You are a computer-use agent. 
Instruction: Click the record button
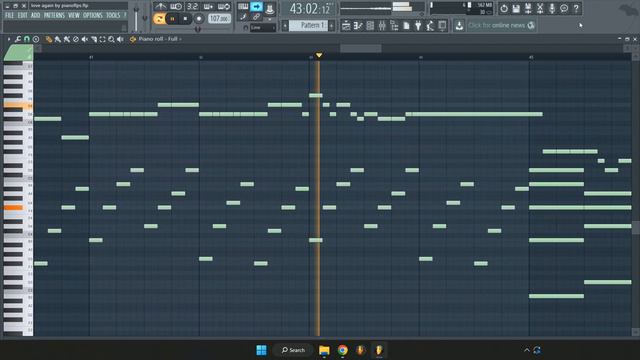coord(199,19)
